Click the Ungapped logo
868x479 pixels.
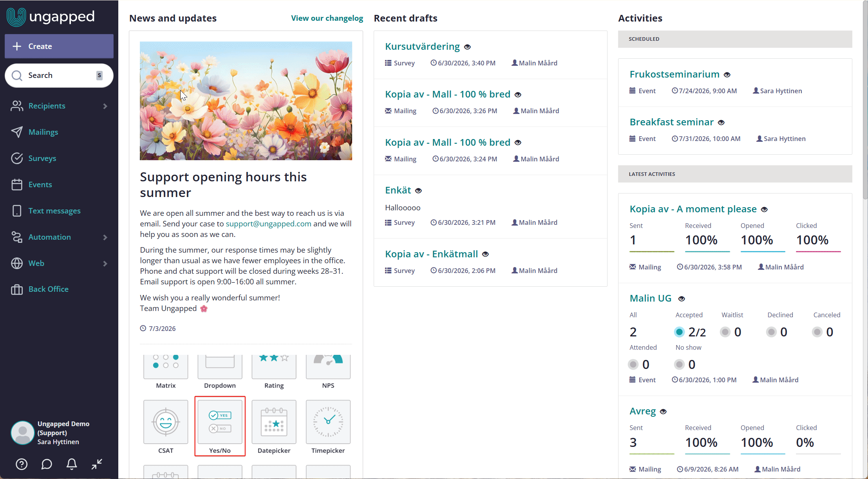pos(51,17)
